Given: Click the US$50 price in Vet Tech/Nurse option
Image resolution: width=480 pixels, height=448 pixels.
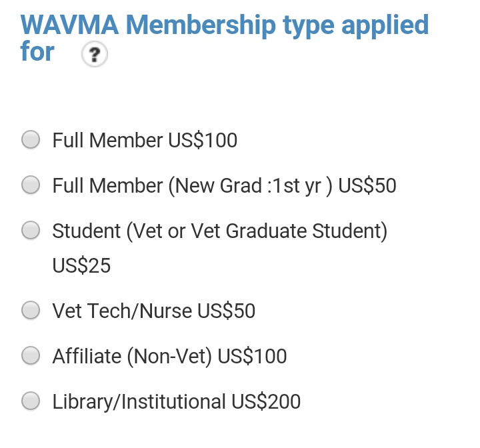Looking at the screenshot, I should tap(226, 311).
